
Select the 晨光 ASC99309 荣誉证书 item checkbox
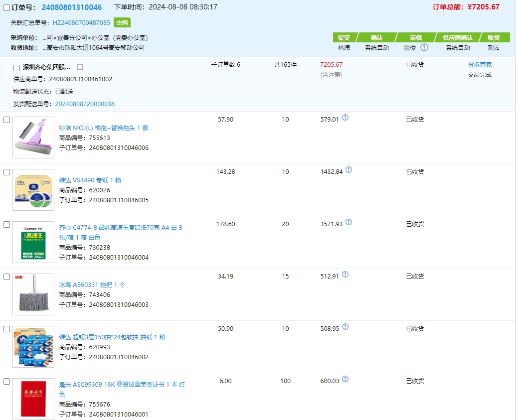(6, 381)
